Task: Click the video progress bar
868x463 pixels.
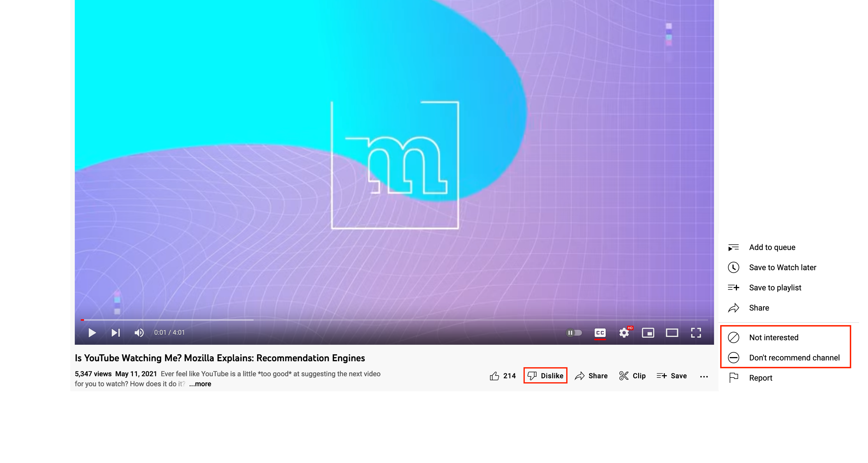Action: [394, 320]
